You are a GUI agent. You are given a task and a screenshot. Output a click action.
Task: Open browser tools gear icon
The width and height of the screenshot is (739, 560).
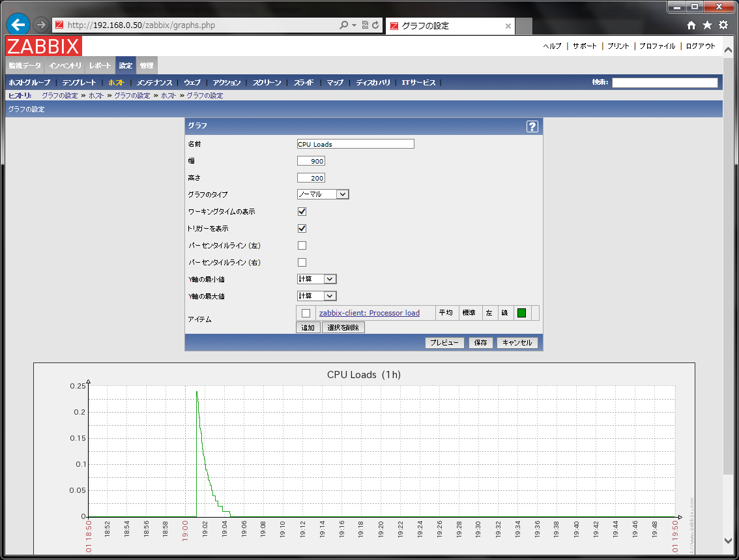[723, 25]
